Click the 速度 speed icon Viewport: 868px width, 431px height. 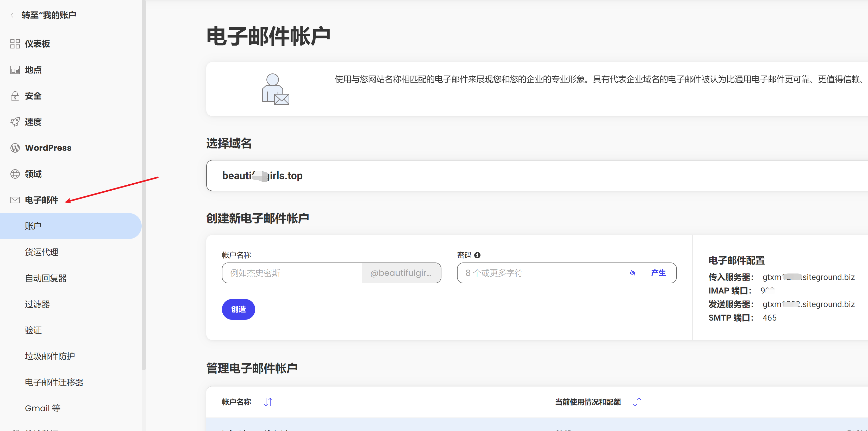(x=15, y=122)
